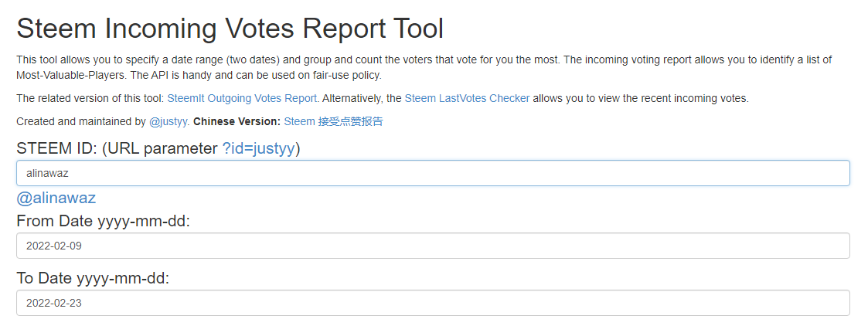Click the 'From Date yyyy-mm-dd:' label
Viewport: 868px width, 336px height.
tap(104, 222)
